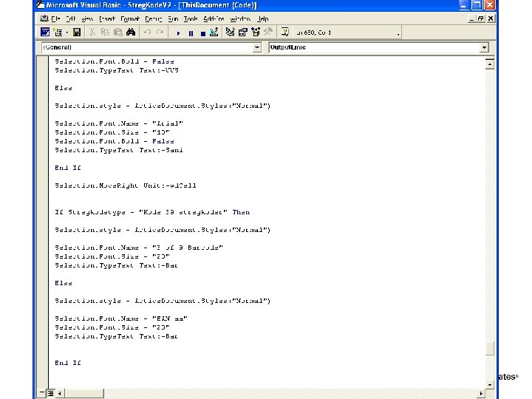Image resolution: width=532 pixels, height=399 pixels.
Task: Open the Edit menu
Action: (71, 19)
